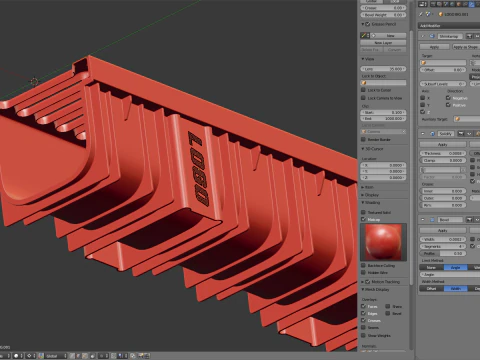Viewport: 480px width, 360px height.
Task: Toggle Bevel modifier viewport eye icon
Action: (x=477, y=220)
